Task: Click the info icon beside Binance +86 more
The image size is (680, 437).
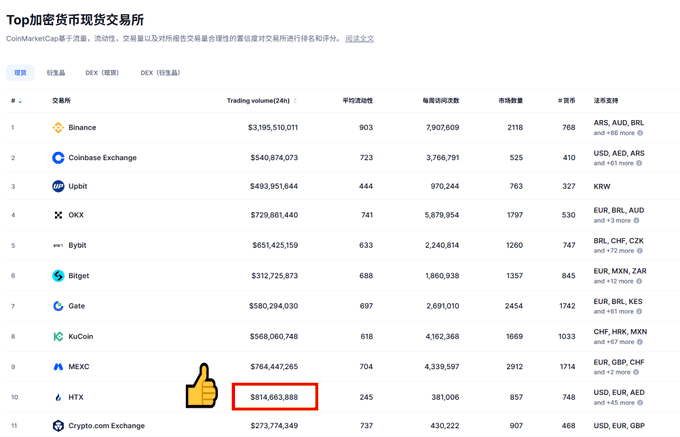Action: [x=640, y=133]
